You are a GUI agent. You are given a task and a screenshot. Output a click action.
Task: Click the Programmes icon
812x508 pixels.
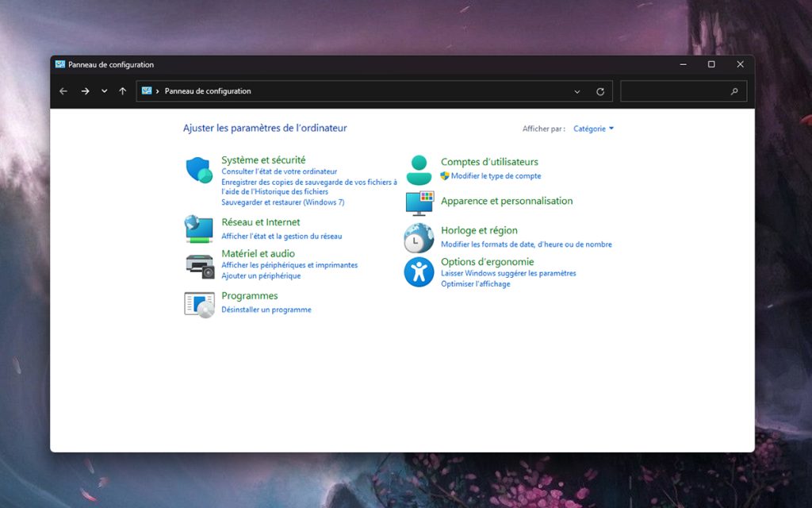click(199, 303)
